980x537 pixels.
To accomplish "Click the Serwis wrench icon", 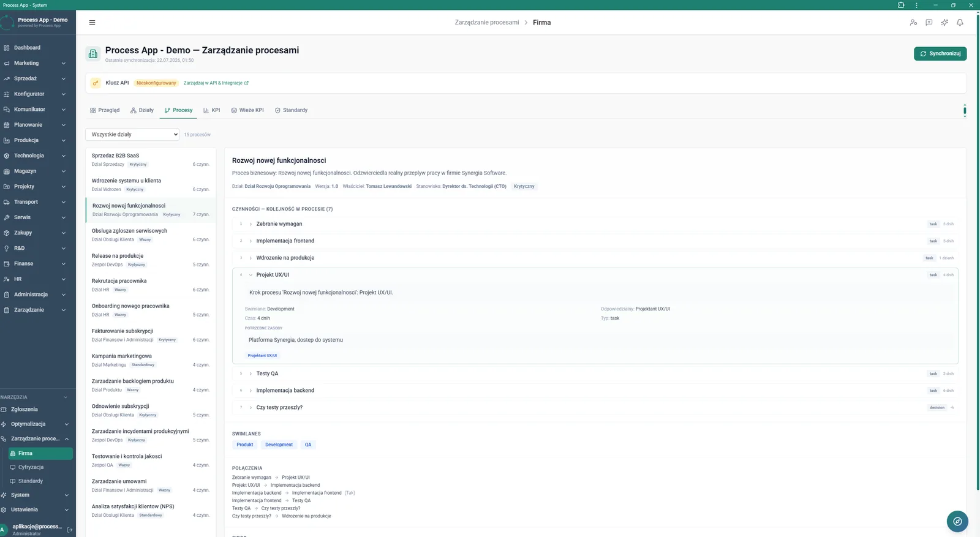I will (6, 217).
